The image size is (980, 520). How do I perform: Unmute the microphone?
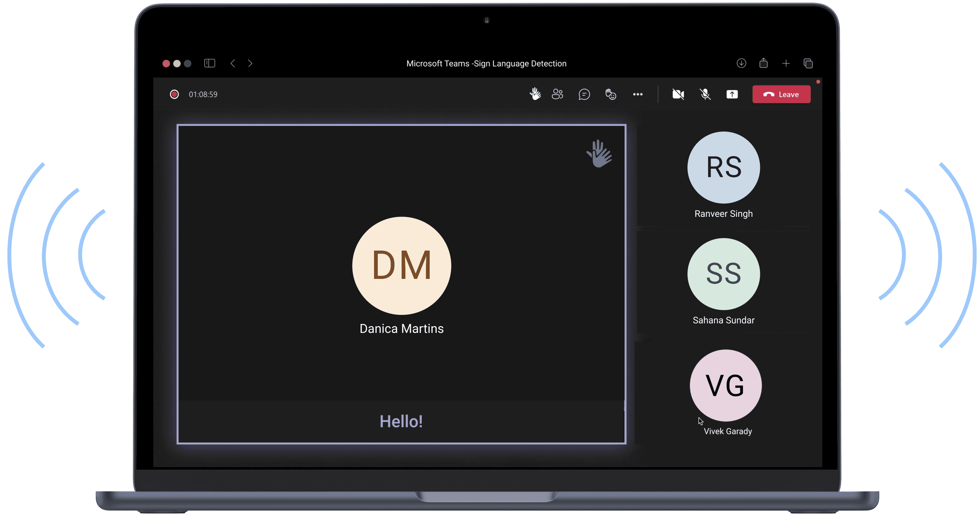click(705, 94)
